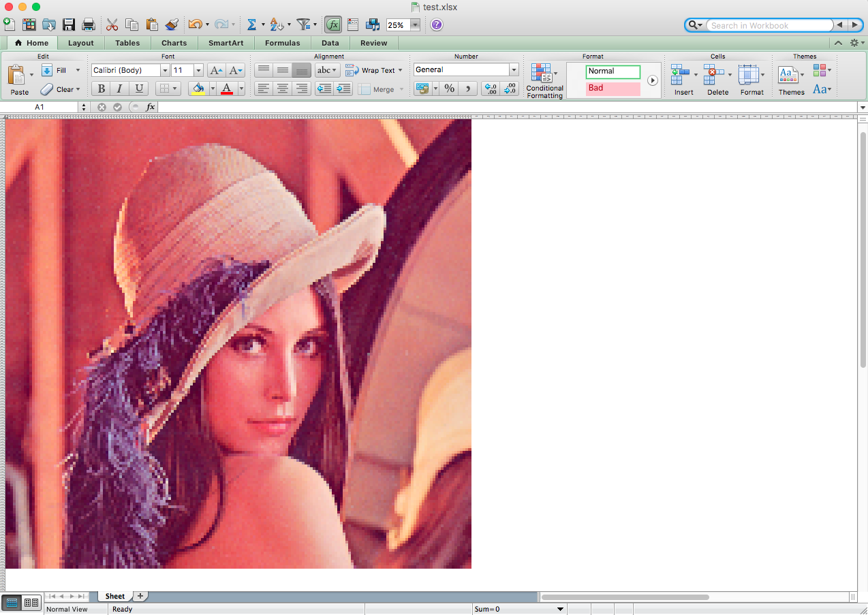Toggle Italic formatting

(x=120, y=89)
